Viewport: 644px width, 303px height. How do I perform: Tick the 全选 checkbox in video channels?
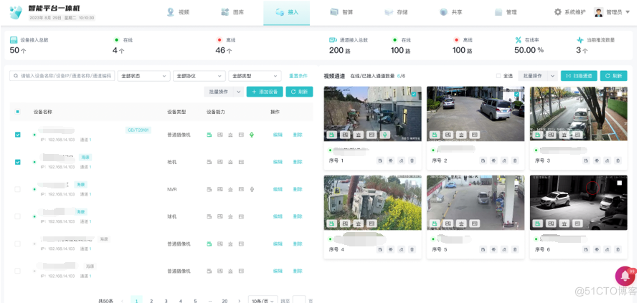(x=498, y=76)
